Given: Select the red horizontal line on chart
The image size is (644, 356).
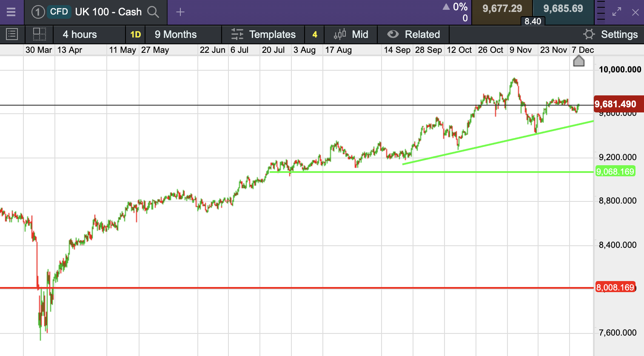Looking at the screenshot, I should pyautogui.click(x=296, y=288).
